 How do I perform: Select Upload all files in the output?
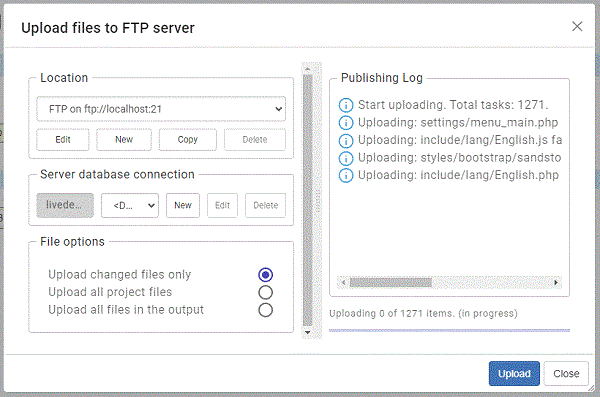tap(265, 310)
